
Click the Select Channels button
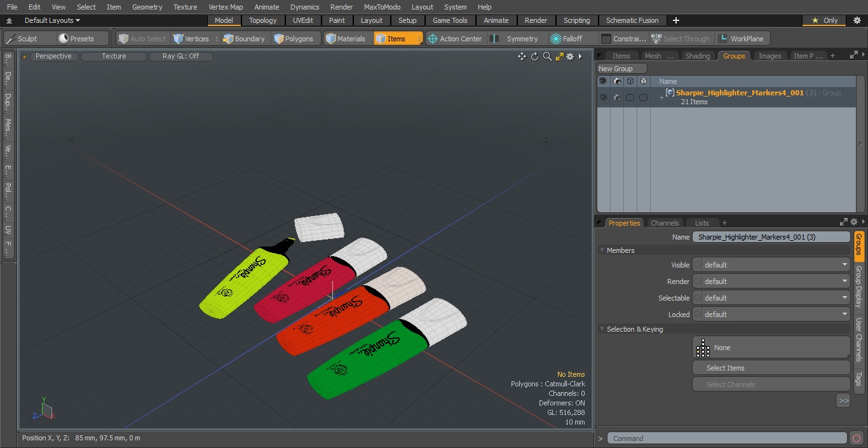(x=771, y=384)
